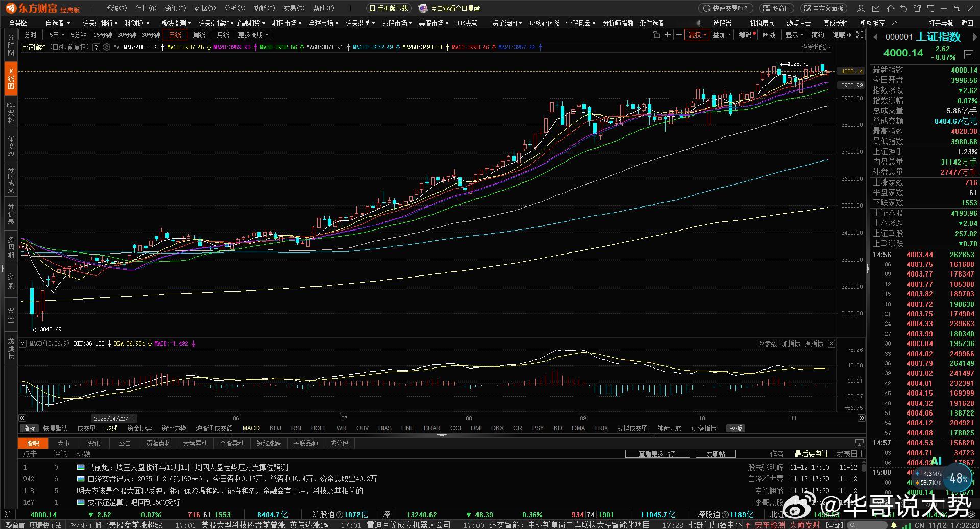Open the 龙虎榜 sidebar view

tap(11, 349)
